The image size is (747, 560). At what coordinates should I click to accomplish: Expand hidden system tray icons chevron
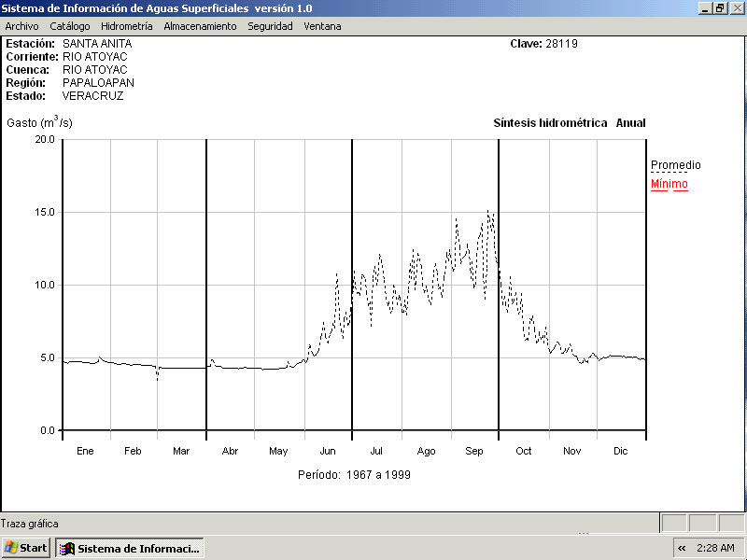[682, 548]
